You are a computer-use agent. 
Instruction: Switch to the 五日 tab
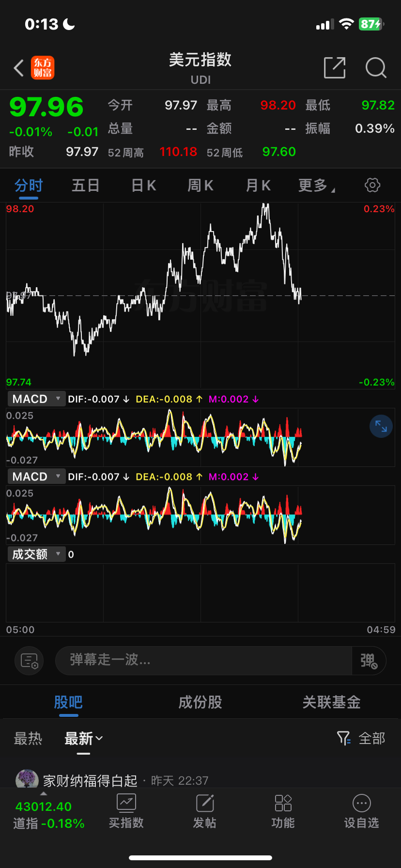coord(86,185)
